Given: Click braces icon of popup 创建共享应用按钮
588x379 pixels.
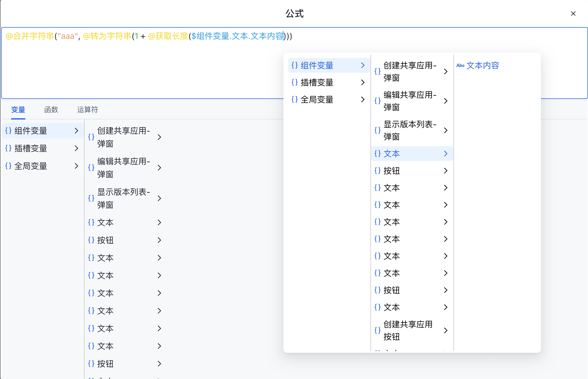Looking at the screenshot, I should click(377, 330).
